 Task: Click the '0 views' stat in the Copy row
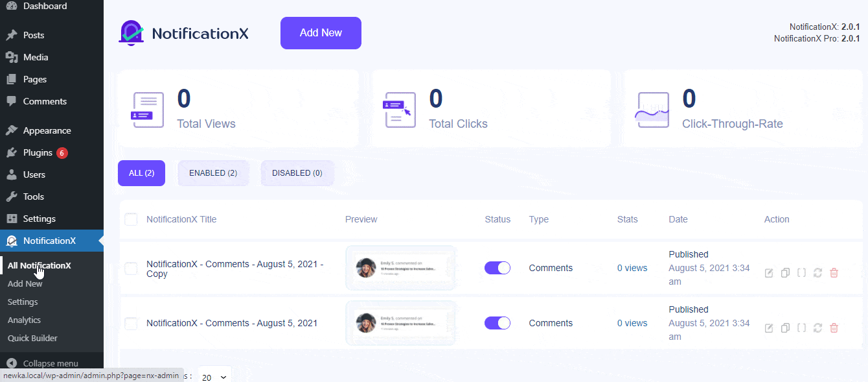coord(632,268)
